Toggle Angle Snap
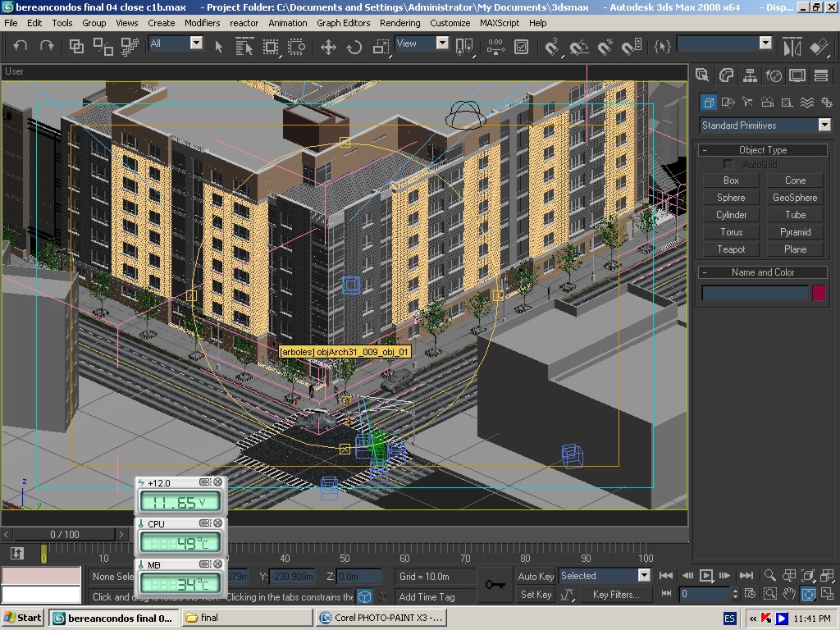Viewport: 840px width, 630px height. point(578,47)
